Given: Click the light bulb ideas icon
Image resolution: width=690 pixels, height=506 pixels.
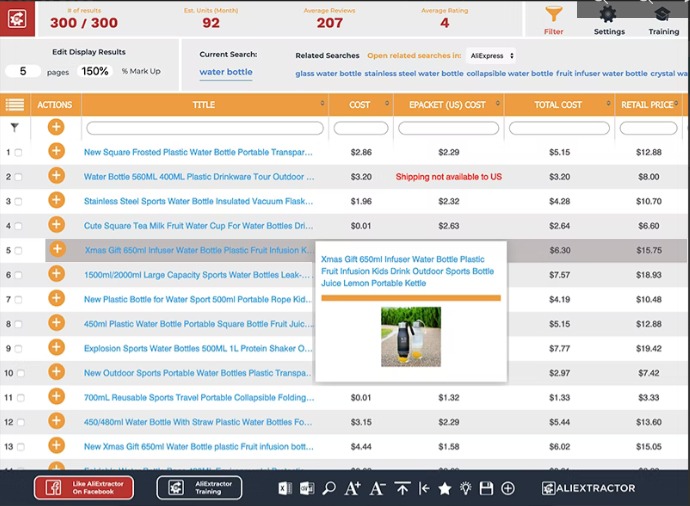Looking at the screenshot, I should 465,488.
